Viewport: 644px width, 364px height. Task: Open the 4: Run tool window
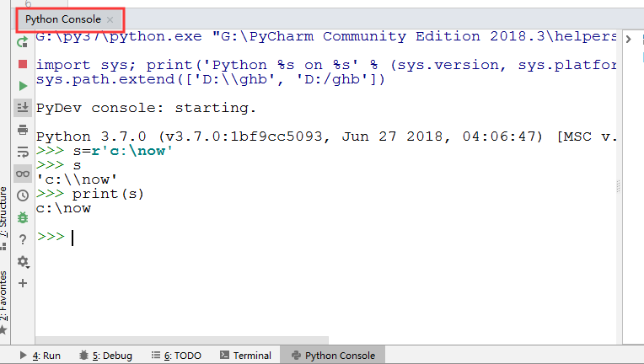(x=40, y=356)
